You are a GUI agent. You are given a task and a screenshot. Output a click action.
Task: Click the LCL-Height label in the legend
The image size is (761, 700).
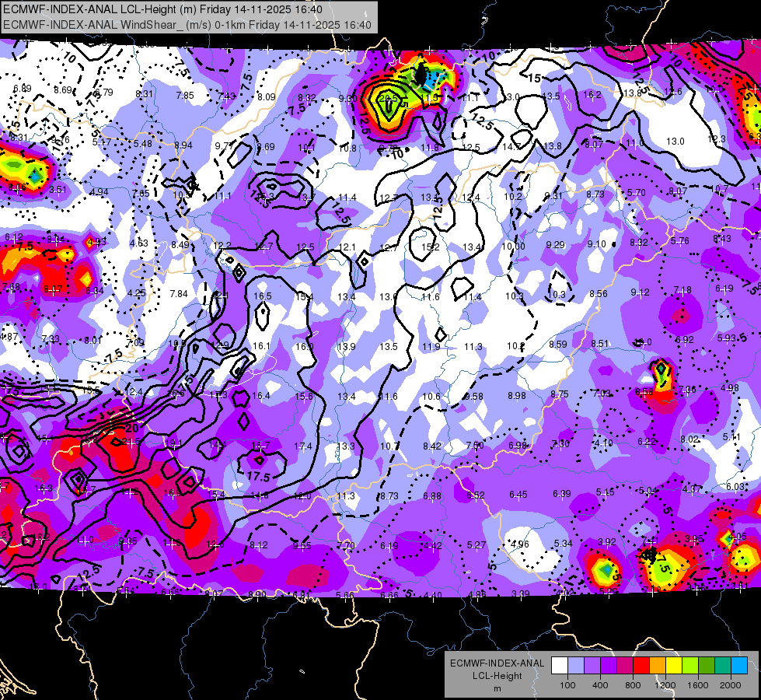[497, 676]
